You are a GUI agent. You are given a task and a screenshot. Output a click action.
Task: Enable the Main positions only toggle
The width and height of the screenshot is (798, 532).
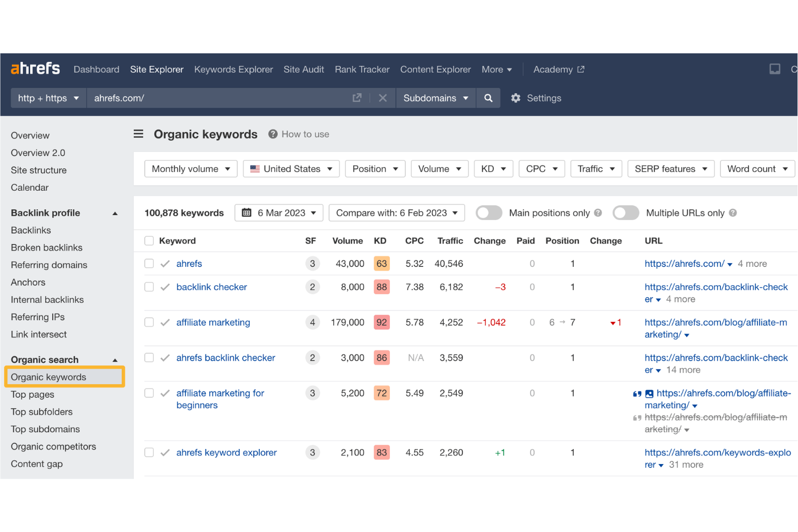pyautogui.click(x=489, y=212)
